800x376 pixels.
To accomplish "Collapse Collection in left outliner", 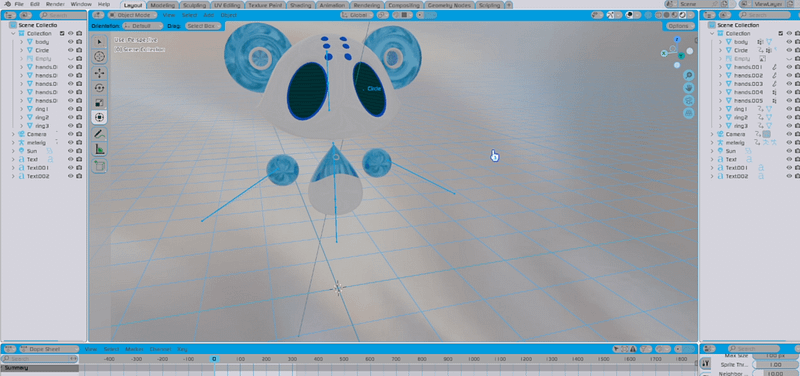I will click(13, 34).
